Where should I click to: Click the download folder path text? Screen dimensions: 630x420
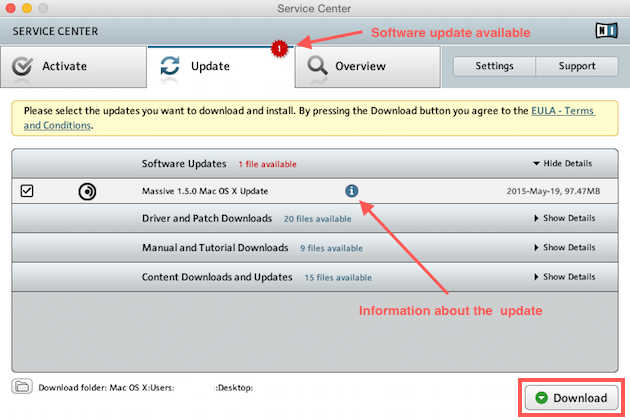point(145,387)
